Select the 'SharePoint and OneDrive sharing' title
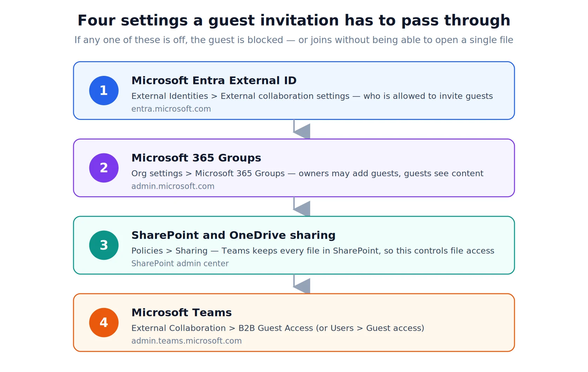 tap(233, 235)
